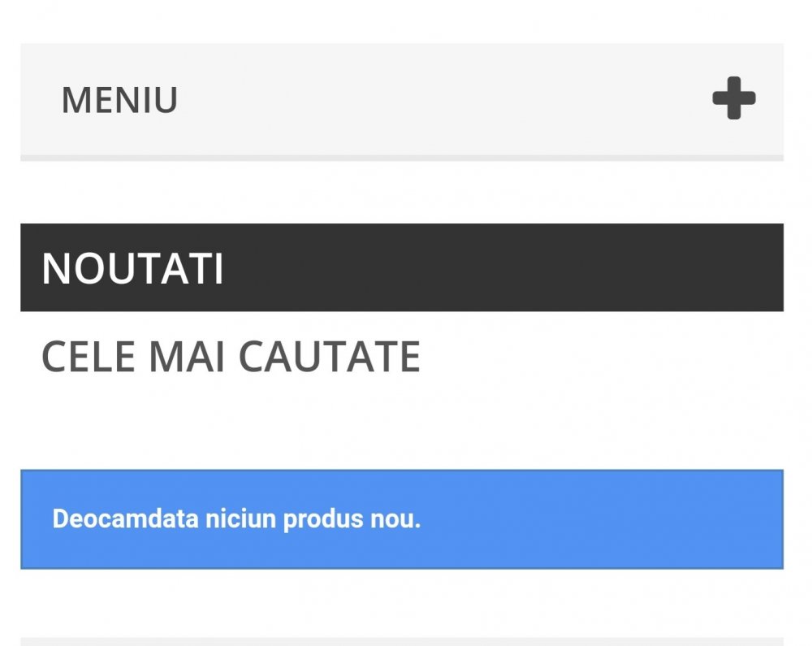Open the collapsed MENIU dropdown bar
812x646 pixels.
pos(401,99)
